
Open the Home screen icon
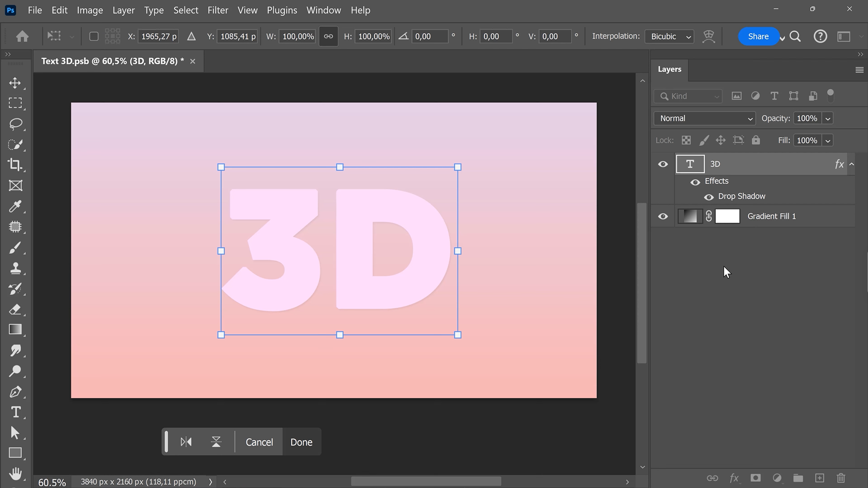[x=22, y=36]
